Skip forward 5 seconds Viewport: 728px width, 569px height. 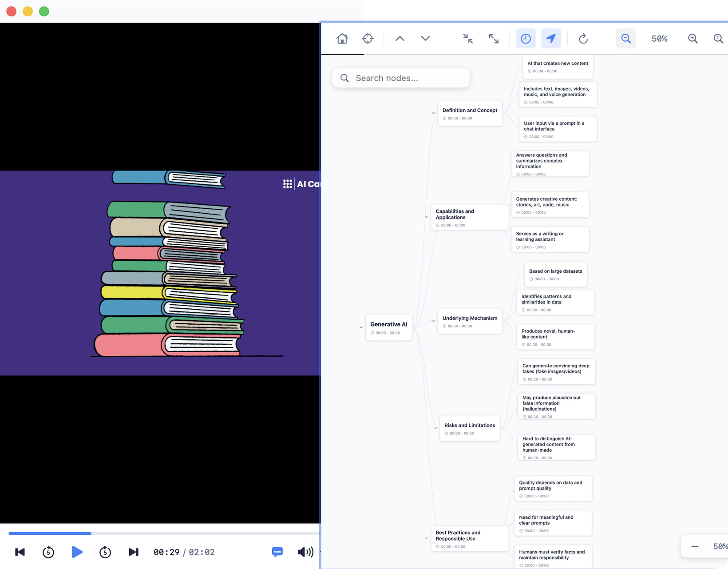pos(105,552)
